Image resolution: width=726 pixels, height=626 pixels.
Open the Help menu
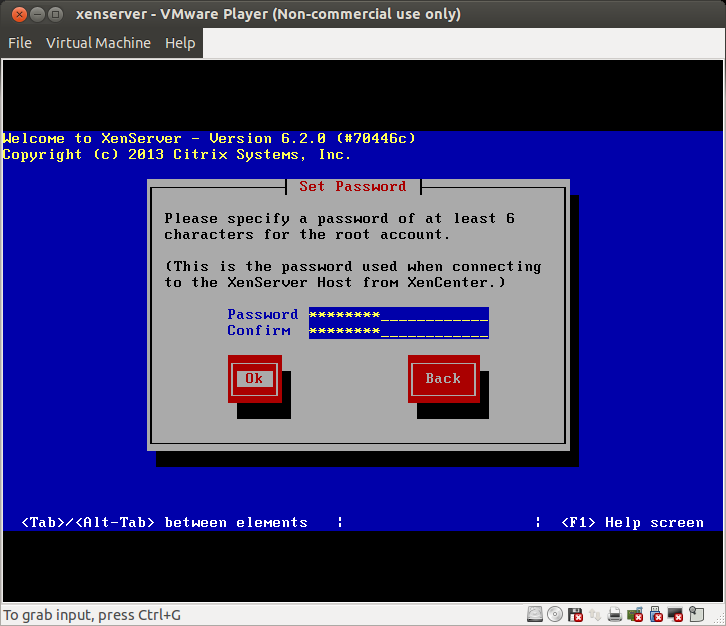[180, 43]
